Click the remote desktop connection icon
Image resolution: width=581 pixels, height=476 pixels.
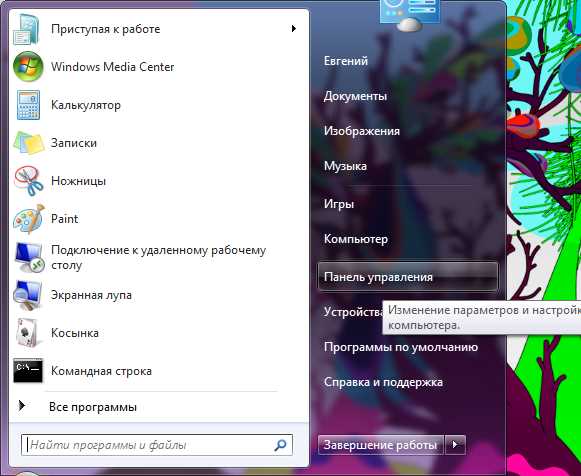(x=29, y=257)
